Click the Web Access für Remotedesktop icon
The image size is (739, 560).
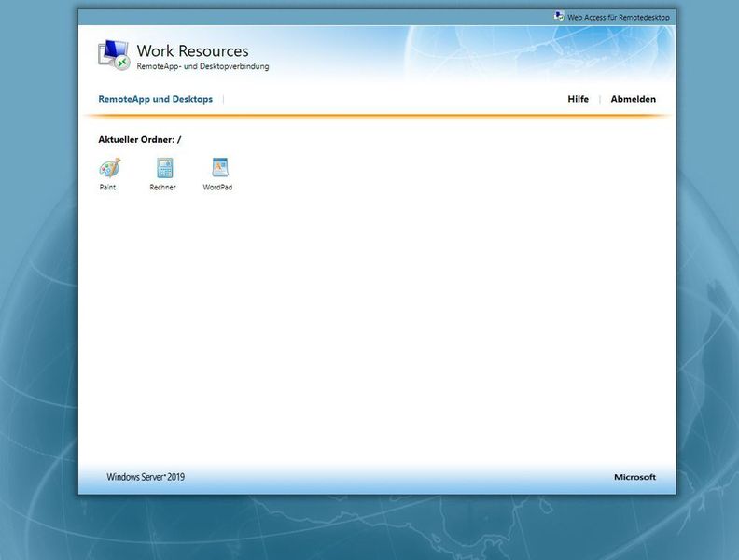559,17
